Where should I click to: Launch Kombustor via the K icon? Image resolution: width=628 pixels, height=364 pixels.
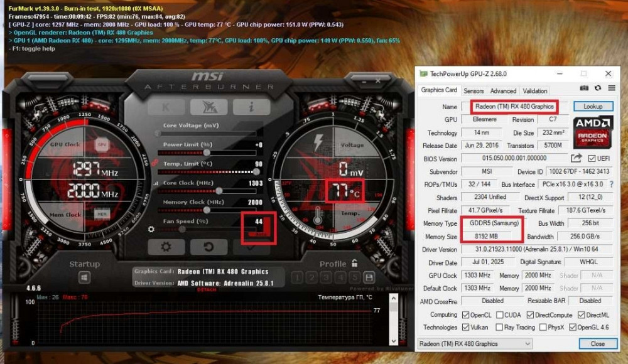[166, 105]
